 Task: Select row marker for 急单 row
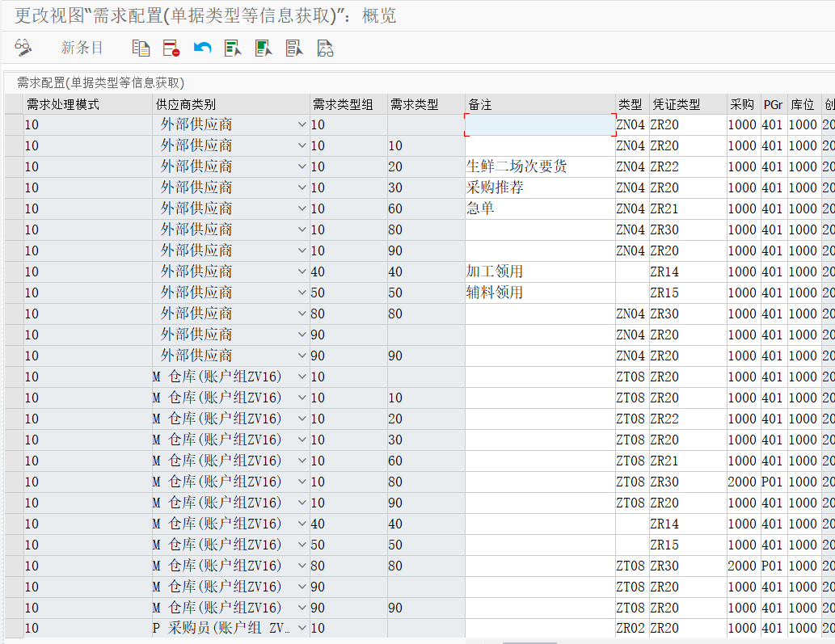[14, 208]
